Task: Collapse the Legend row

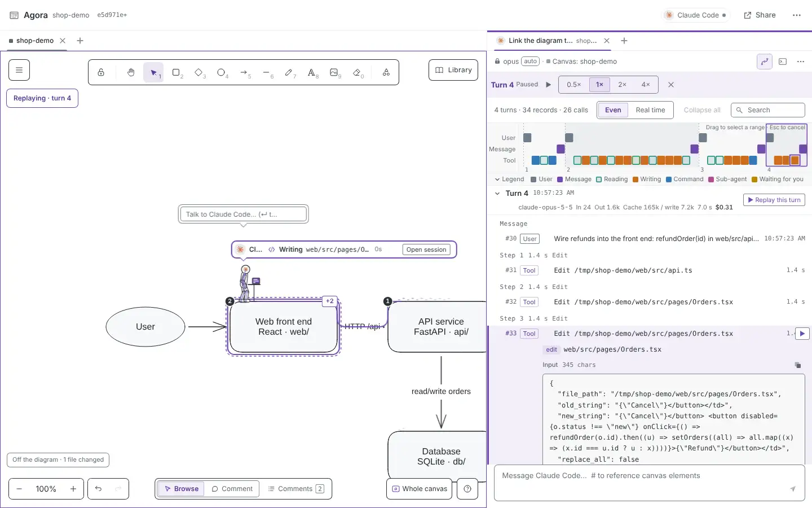Action: [509, 179]
